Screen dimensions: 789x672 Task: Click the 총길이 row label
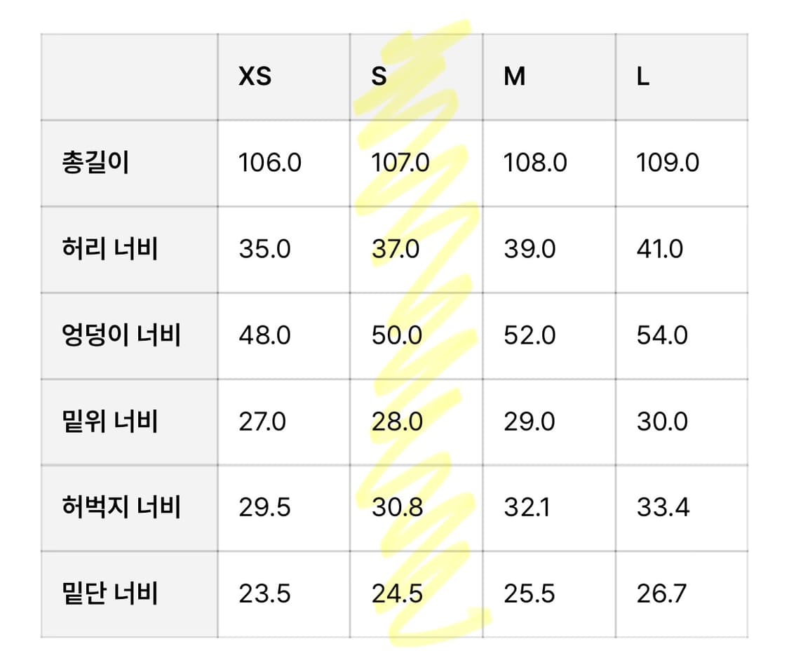95,163
